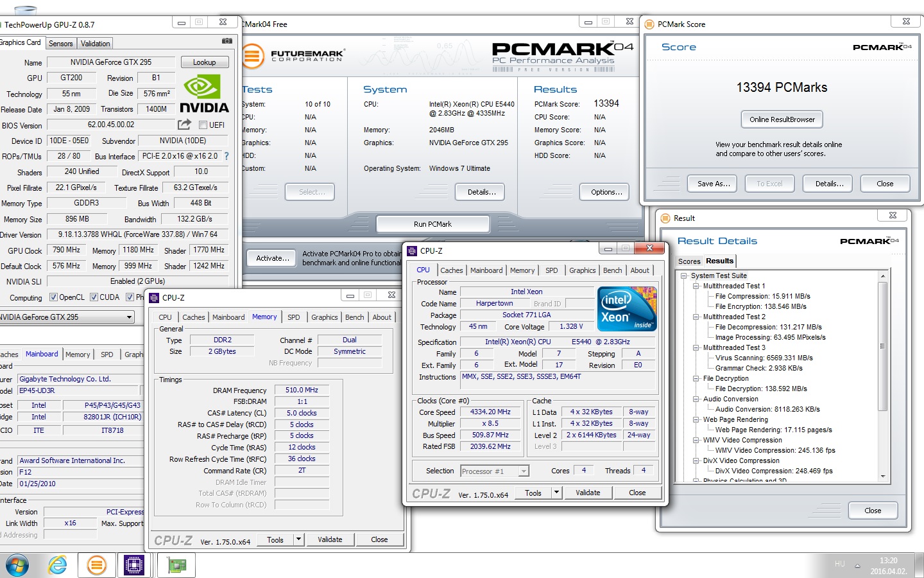Switch to GPU-Z via the graphics card taskbar icon
924x578 pixels.
tap(177, 565)
